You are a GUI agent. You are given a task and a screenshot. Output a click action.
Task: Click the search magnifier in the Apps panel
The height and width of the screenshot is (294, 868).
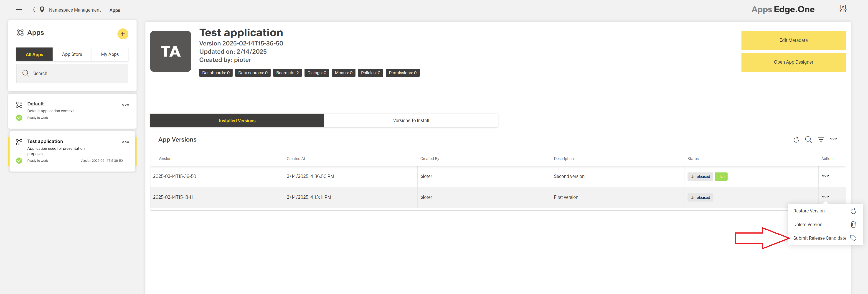[26, 73]
